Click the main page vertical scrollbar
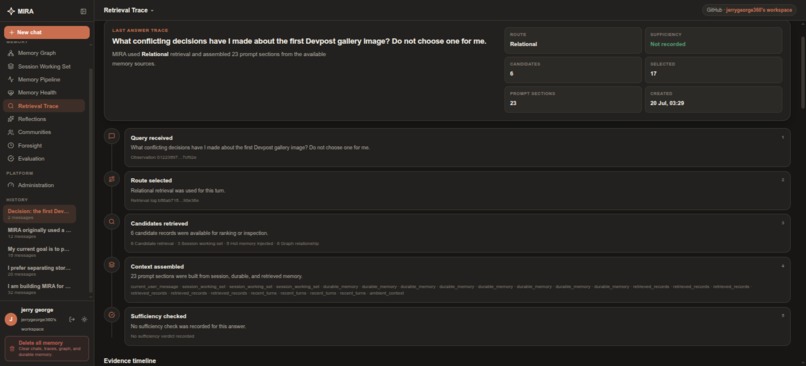806x366 pixels. click(x=803, y=72)
